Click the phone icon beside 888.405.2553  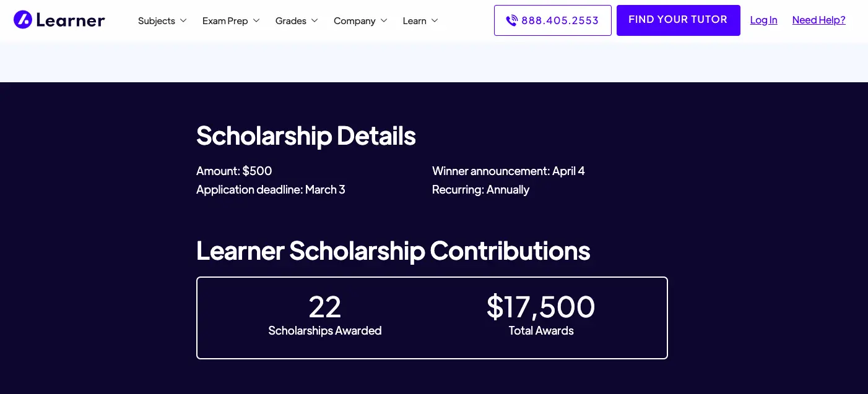click(x=512, y=20)
